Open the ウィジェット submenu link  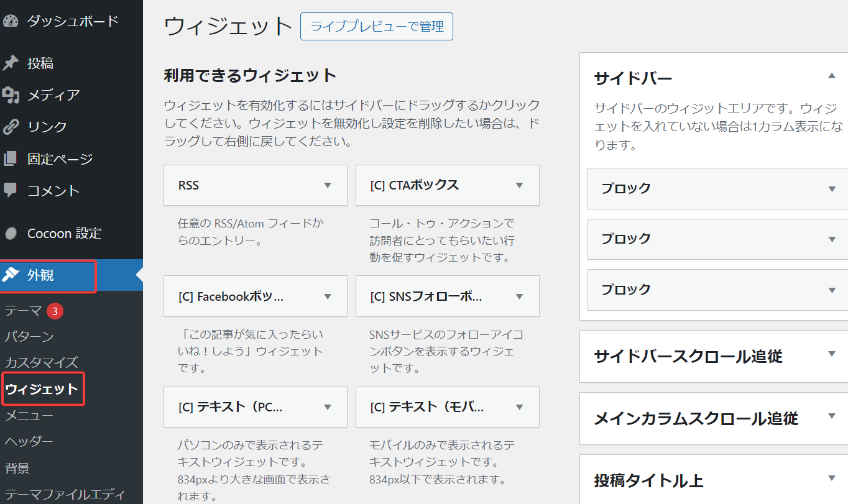pos(42,389)
